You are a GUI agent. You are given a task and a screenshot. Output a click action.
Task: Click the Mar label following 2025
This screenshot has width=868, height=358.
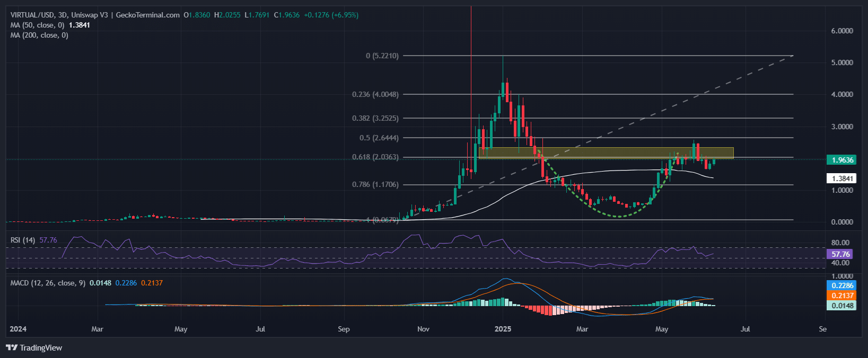(582, 329)
